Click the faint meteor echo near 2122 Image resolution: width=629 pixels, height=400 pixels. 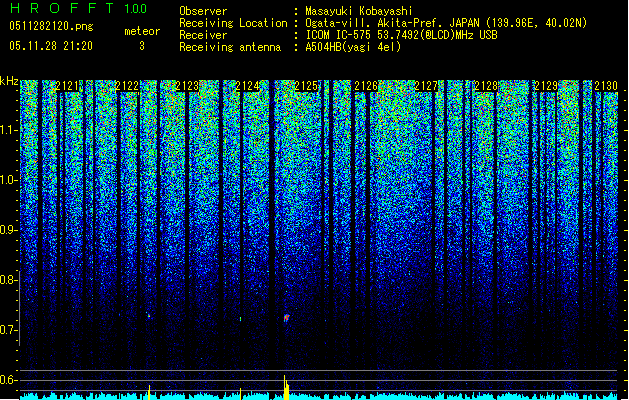point(148,315)
